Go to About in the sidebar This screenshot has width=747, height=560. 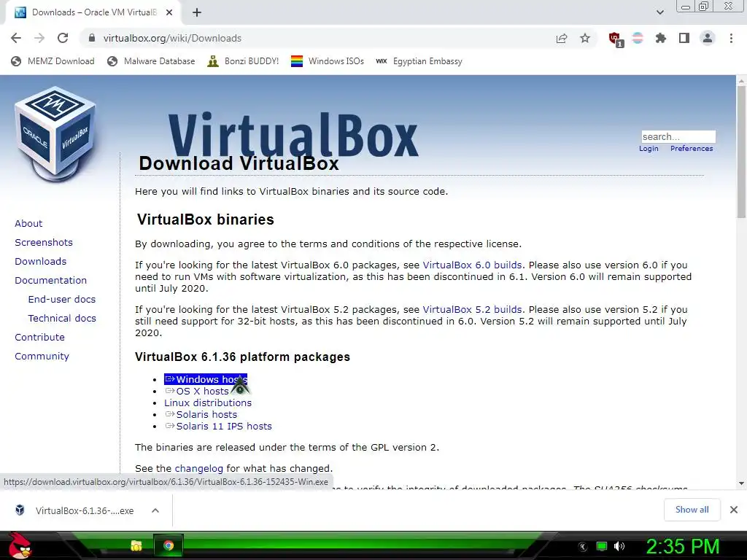(28, 223)
